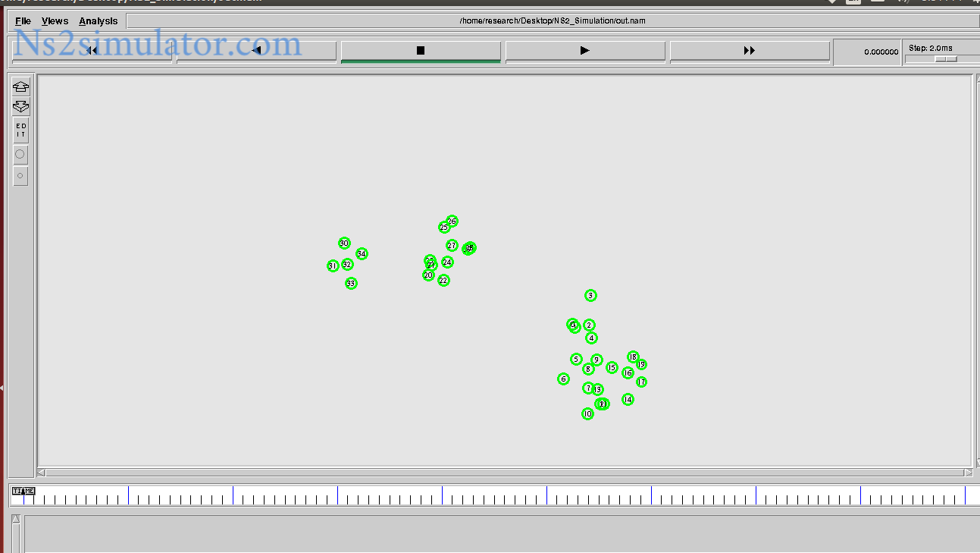Viewport: 980px width, 553px height.
Task: Click the horizontal scrollbar left arrow
Action: [41, 473]
